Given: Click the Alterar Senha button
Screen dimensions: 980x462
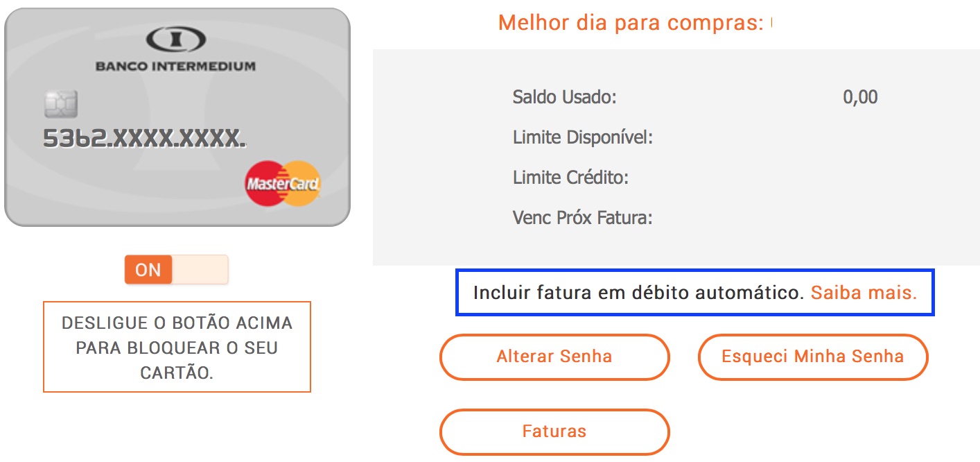Looking at the screenshot, I should tap(554, 357).
